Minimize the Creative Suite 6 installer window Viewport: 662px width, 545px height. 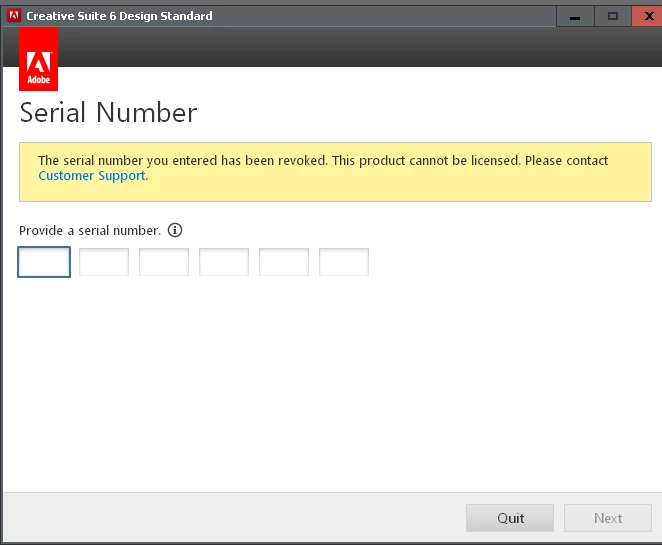[x=575, y=16]
